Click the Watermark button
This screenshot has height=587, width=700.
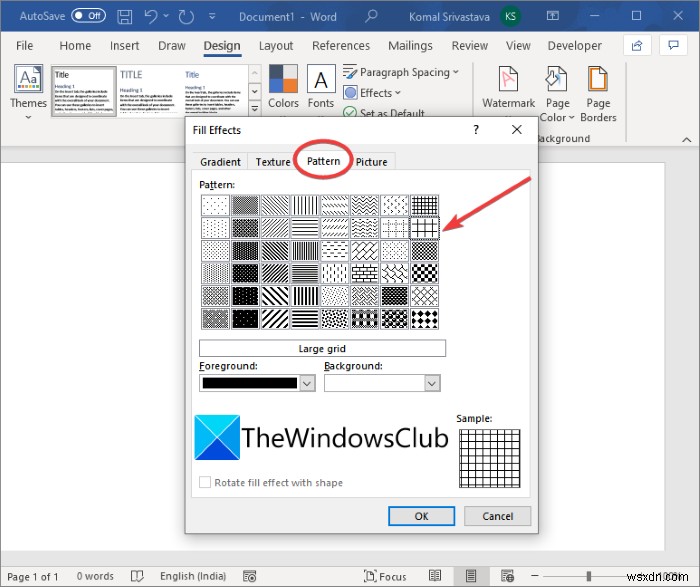point(508,87)
